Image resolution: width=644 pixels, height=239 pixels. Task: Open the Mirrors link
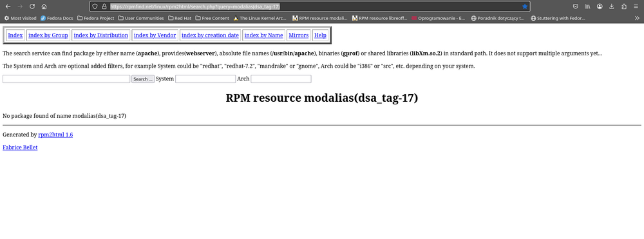click(x=299, y=35)
